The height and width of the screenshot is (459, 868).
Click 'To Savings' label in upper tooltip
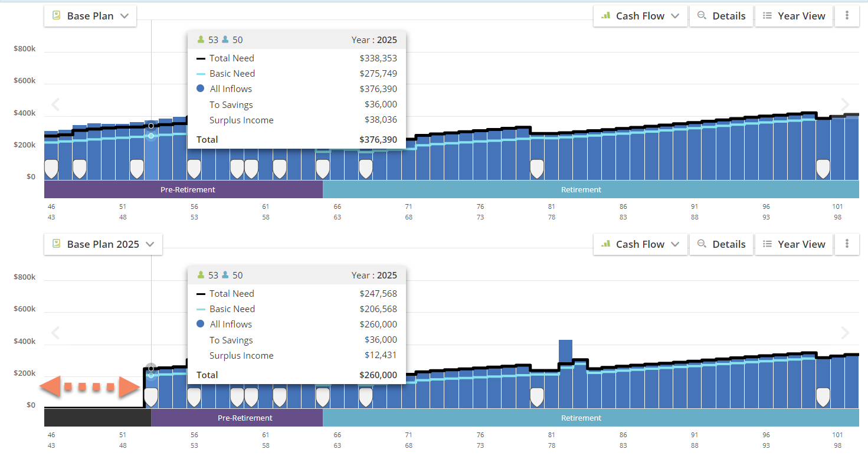(x=231, y=104)
